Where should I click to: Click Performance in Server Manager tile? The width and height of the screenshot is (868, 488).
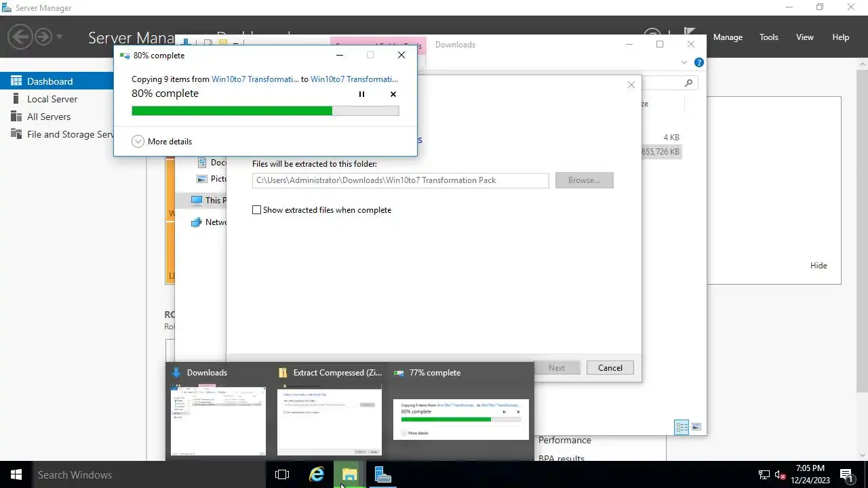point(564,441)
